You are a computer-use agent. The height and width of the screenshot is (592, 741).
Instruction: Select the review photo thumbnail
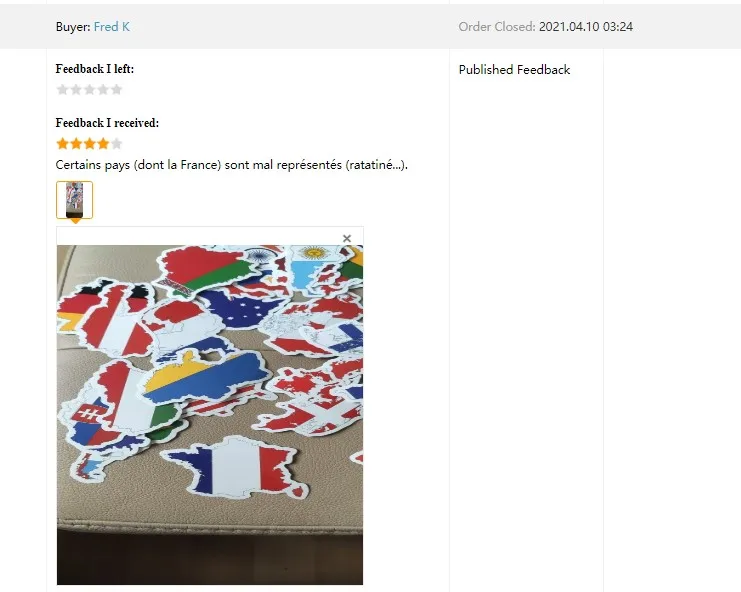pos(75,200)
